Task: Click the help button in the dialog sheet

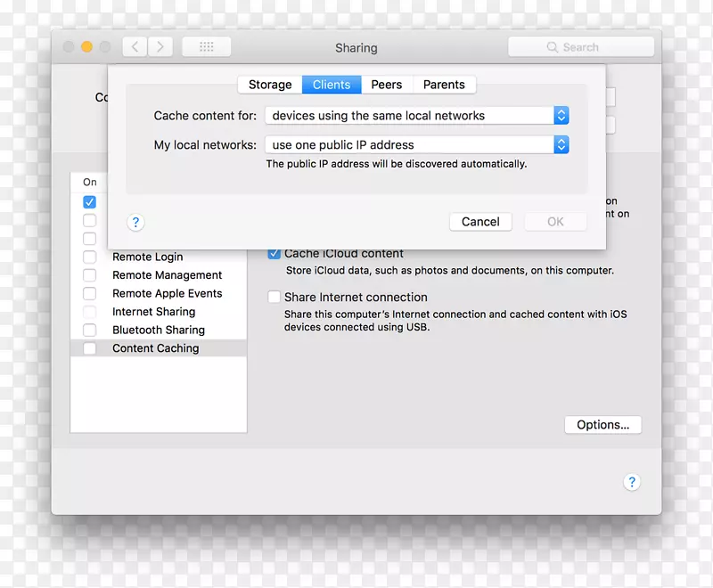Action: (x=135, y=222)
